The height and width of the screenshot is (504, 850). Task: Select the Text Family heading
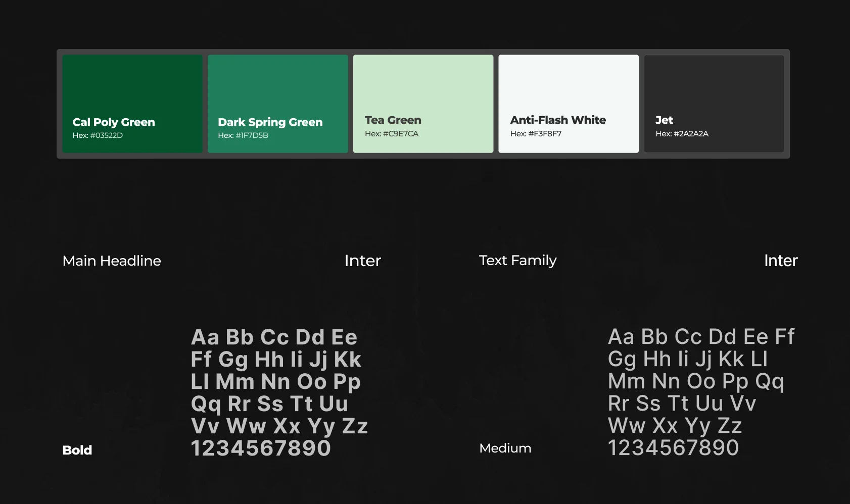tap(517, 260)
